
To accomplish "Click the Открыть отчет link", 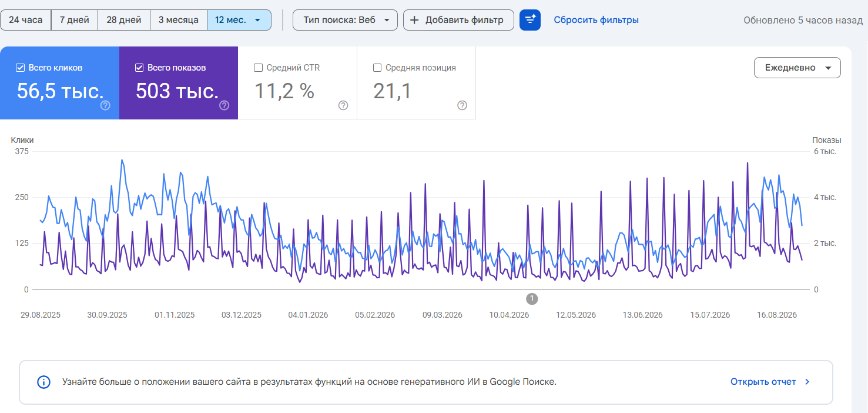I will point(763,382).
